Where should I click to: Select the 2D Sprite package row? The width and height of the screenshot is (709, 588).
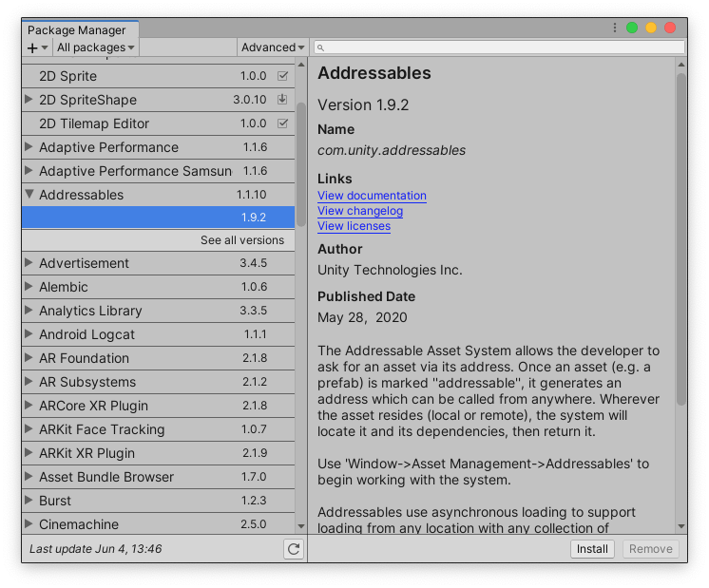click(158, 76)
